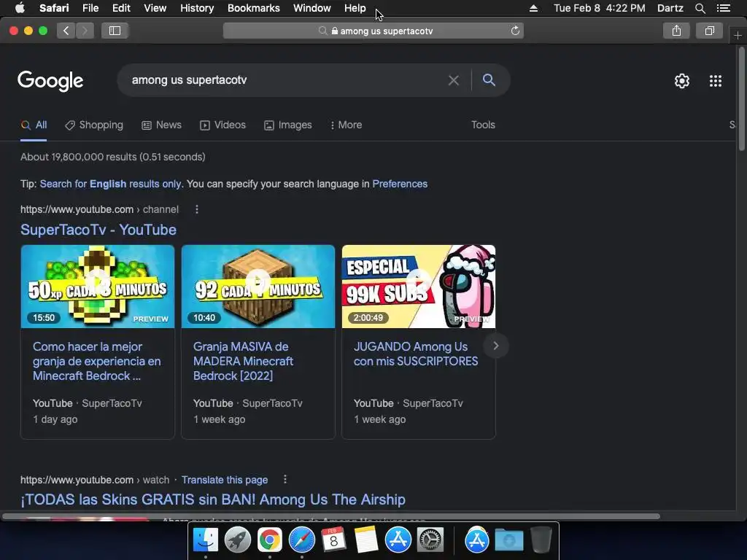Screen dimensions: 747x560
Task: Open Calendar from the Dock
Action: tap(333, 540)
